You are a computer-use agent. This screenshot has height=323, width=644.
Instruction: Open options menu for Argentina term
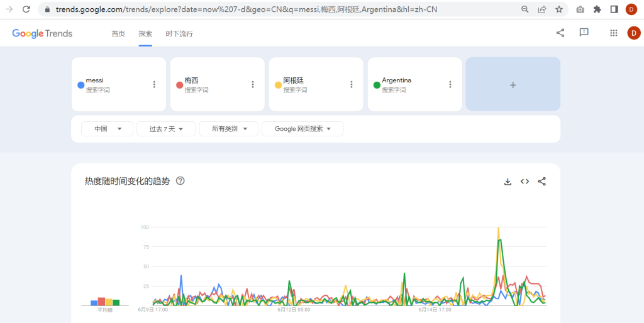pos(450,85)
